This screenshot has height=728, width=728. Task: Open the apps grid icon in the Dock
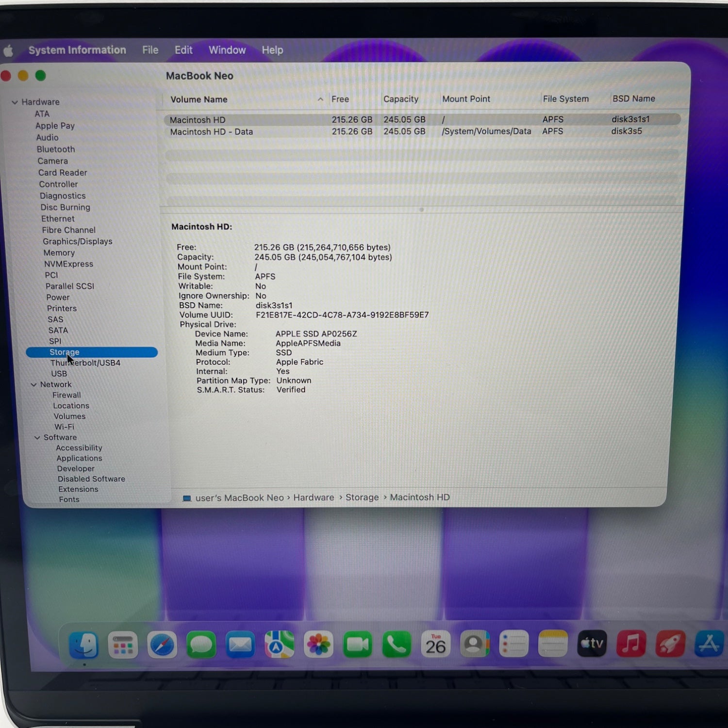tap(123, 645)
